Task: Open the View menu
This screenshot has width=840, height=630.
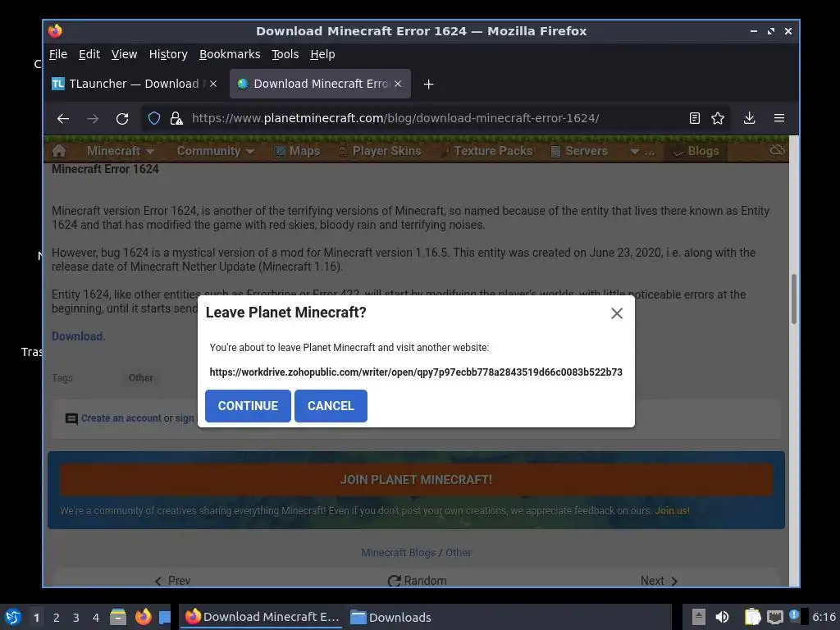Action: (x=125, y=54)
